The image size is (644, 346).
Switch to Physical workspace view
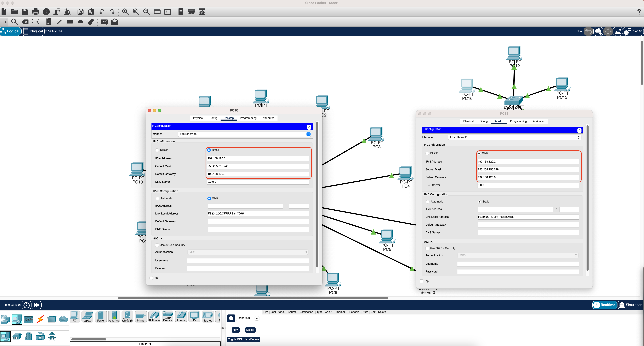tap(33, 31)
